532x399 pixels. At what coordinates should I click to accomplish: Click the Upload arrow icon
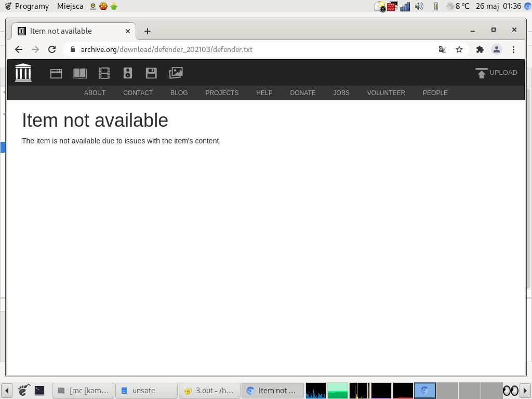tap(481, 72)
